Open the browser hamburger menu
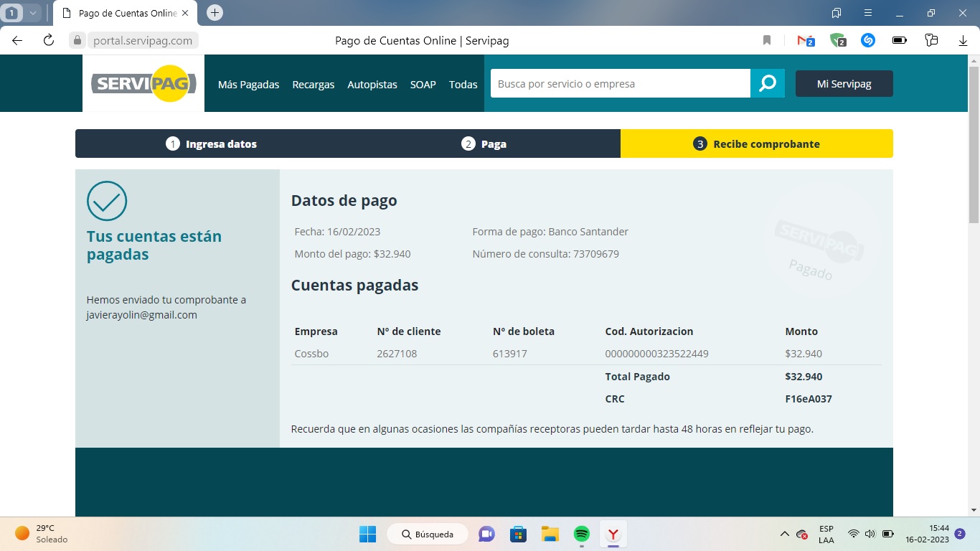Screen dimensions: 980x551 [x=867, y=12]
